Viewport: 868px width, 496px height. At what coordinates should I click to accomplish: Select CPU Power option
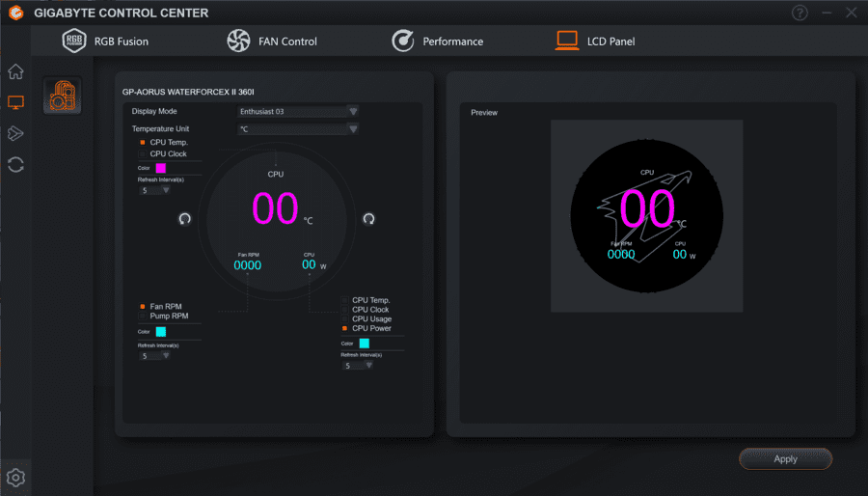tap(366, 328)
